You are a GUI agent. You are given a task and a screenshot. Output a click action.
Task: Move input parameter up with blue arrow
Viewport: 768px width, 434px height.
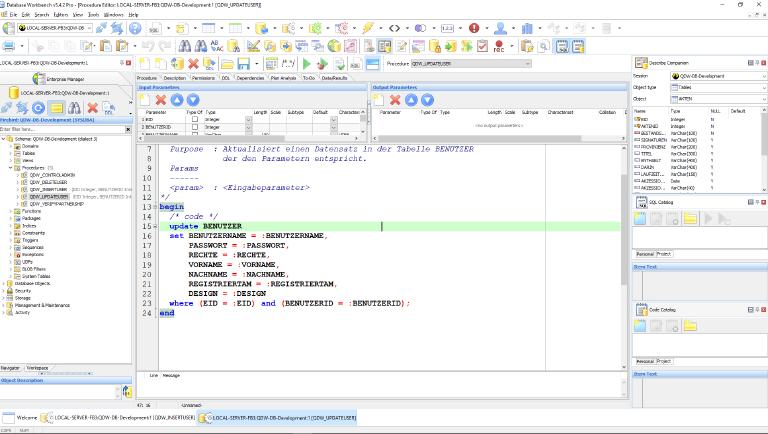pos(177,100)
